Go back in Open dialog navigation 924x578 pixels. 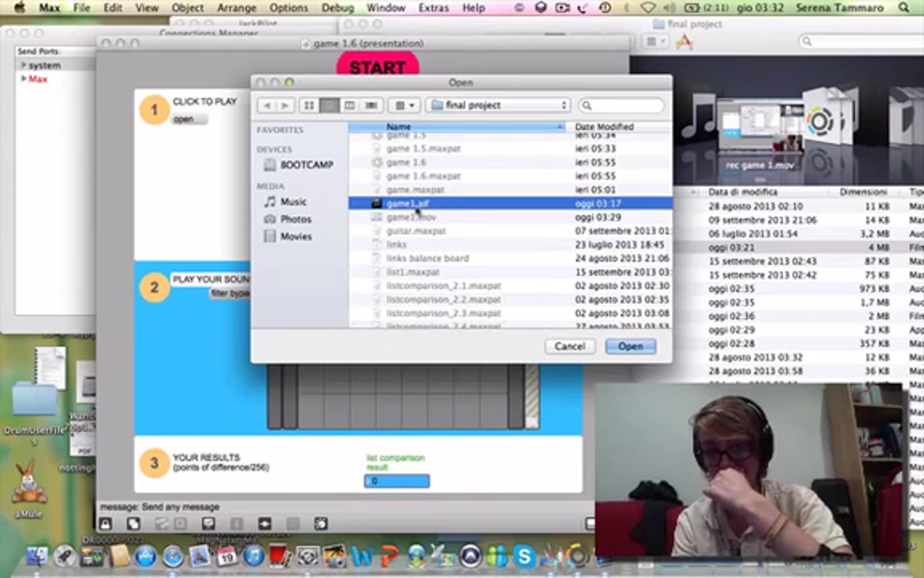pos(267,105)
